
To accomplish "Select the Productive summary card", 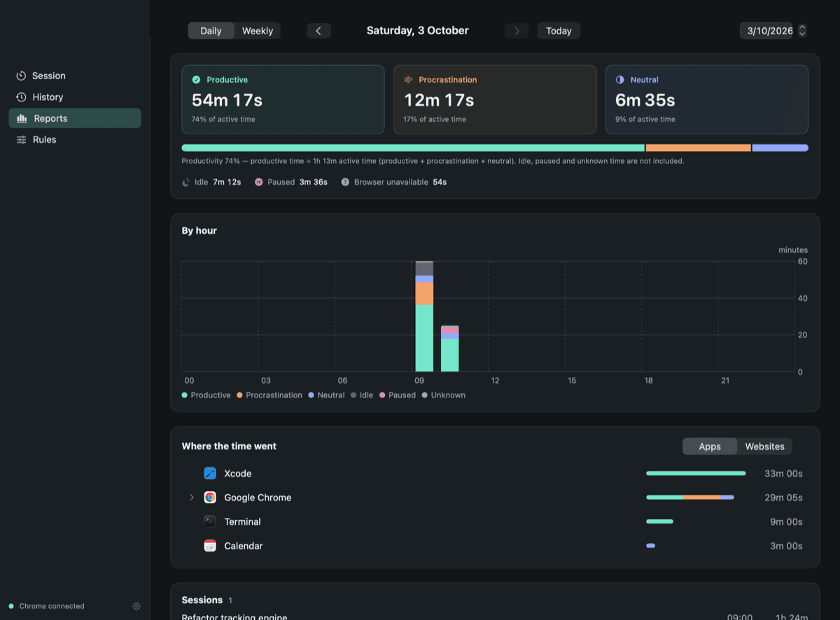I will (283, 99).
